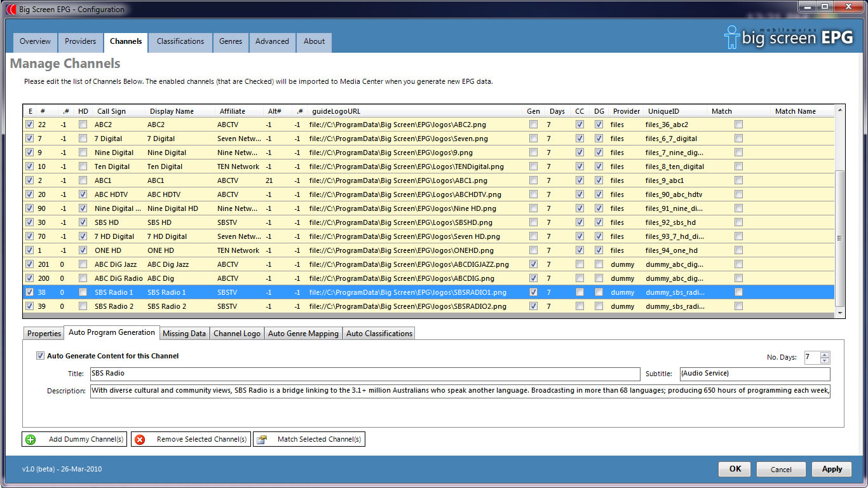Click Remove Selected Channel(s) button
Screen dimensions: 868x488
click(x=191, y=440)
